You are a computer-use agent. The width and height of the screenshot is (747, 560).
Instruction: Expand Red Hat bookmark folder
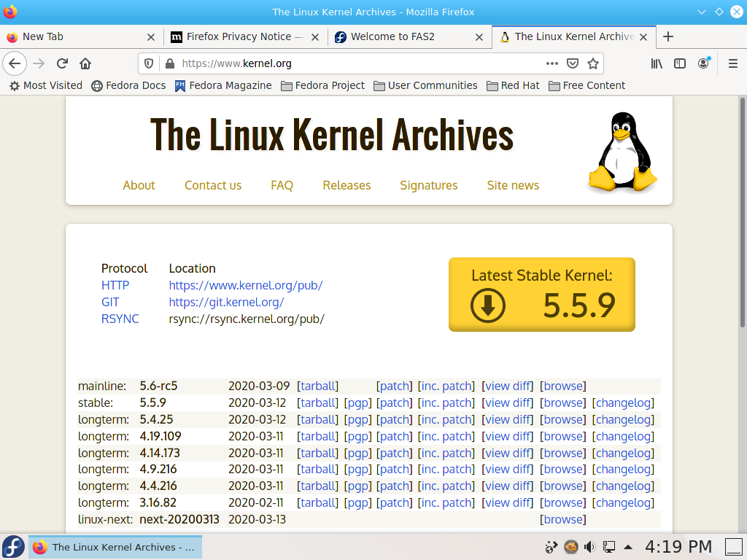[513, 86]
